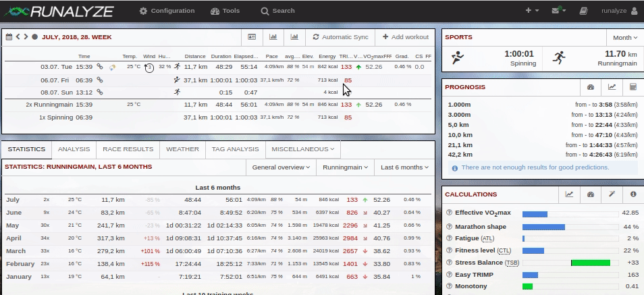This screenshot has height=295, width=644.
Task: Open the Last 6 months dropdown
Action: pyautogui.click(x=404, y=167)
